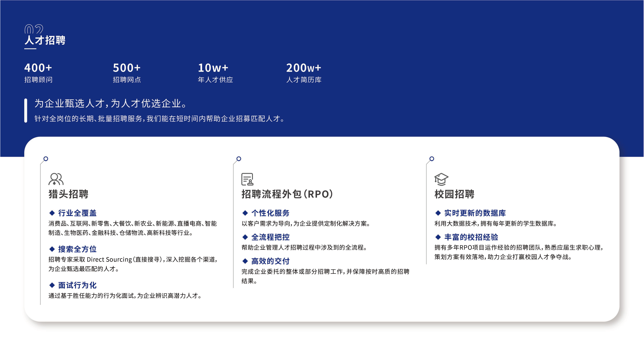Click the circle marker above 校园招聘
The image size is (644, 362).
(432, 159)
